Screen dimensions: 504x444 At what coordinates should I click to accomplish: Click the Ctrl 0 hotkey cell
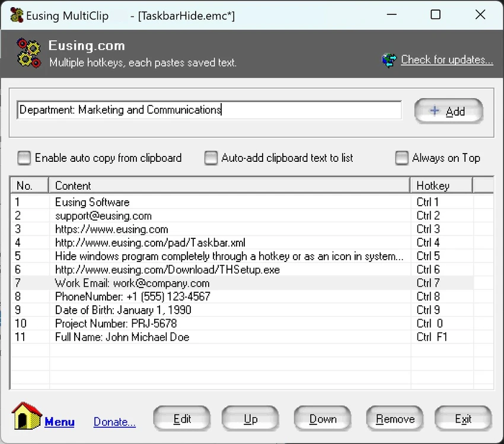coord(442,324)
